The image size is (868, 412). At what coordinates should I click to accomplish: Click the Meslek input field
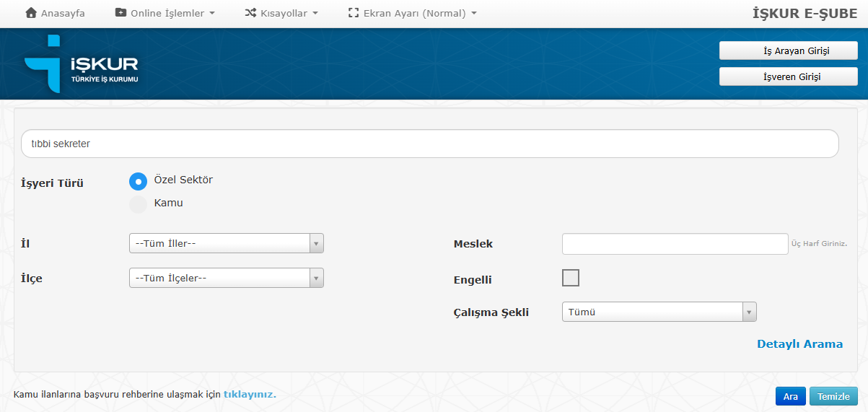coord(675,244)
